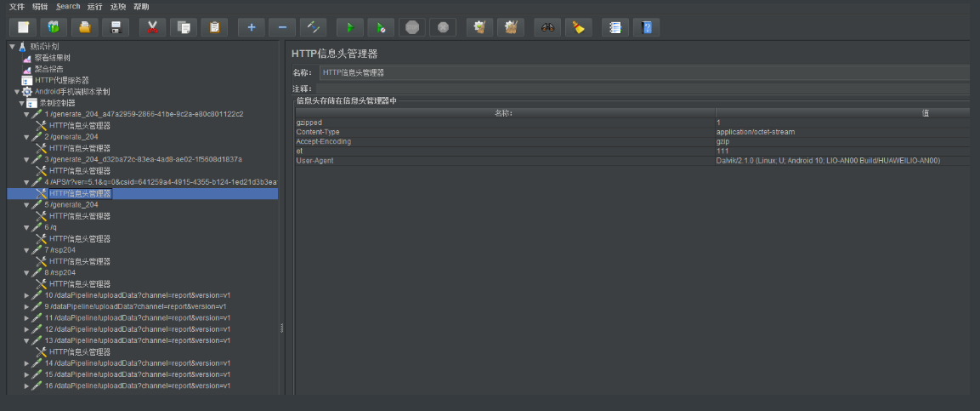Open the Function Helper list icon

615,27
